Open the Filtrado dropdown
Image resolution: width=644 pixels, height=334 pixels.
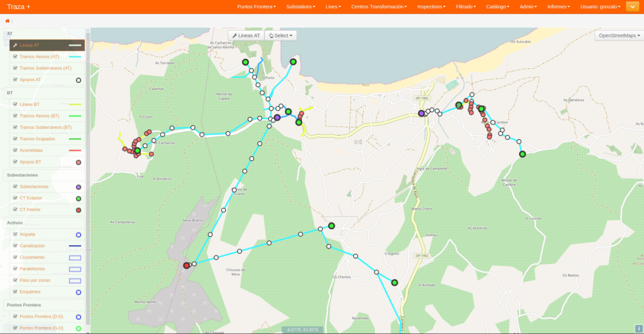pos(466,6)
